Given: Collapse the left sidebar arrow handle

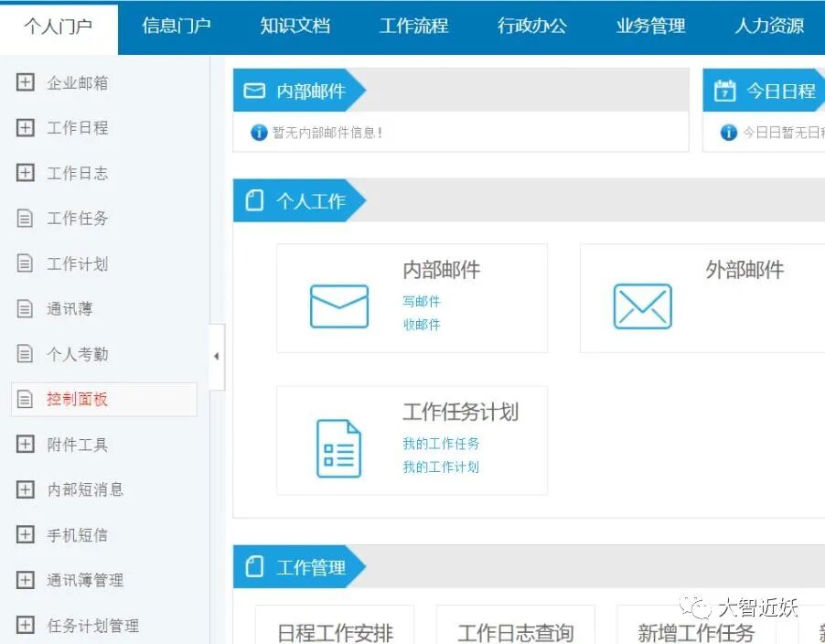Looking at the screenshot, I should [x=217, y=357].
